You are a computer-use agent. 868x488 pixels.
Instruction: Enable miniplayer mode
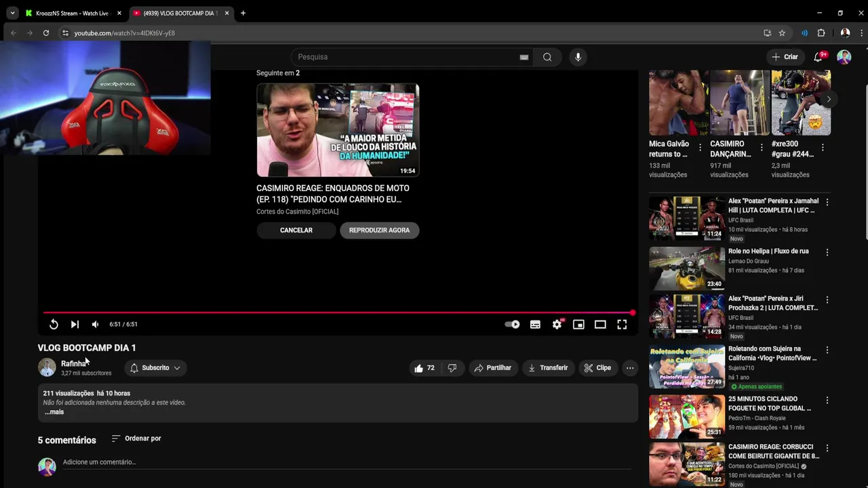point(578,325)
